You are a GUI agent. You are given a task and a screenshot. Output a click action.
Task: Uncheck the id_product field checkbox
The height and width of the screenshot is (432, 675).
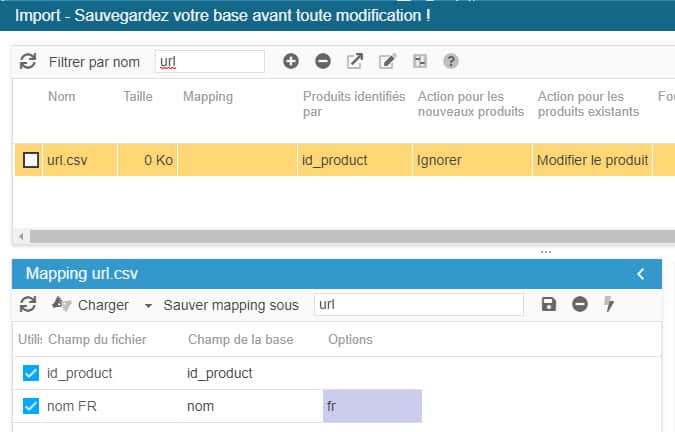(x=31, y=373)
